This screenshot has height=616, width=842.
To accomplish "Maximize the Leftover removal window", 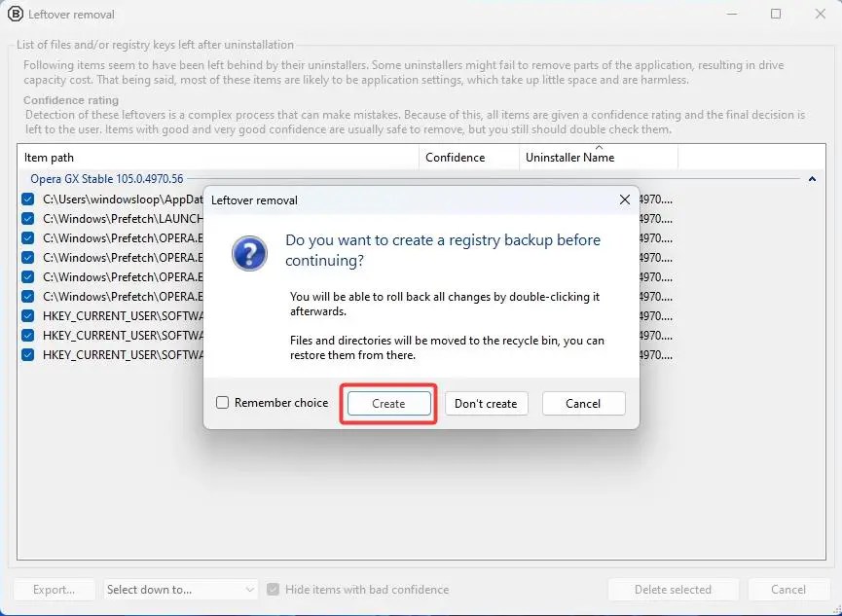I will click(776, 14).
